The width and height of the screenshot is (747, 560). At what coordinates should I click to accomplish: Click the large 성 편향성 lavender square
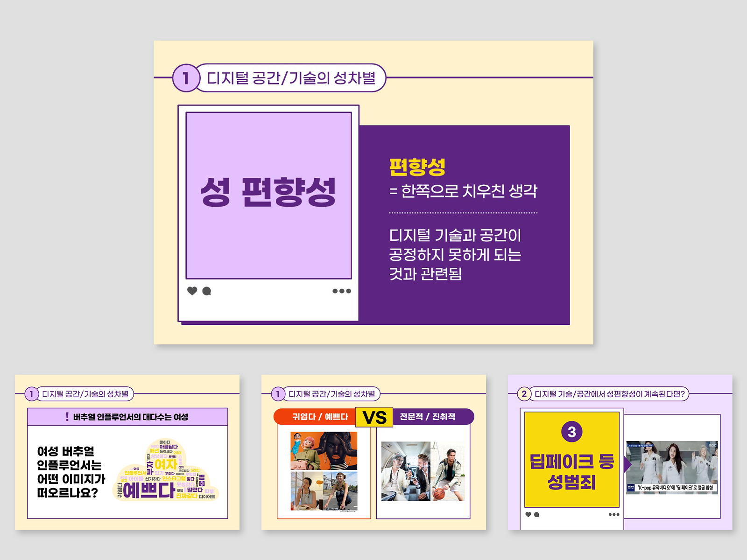[x=268, y=196]
